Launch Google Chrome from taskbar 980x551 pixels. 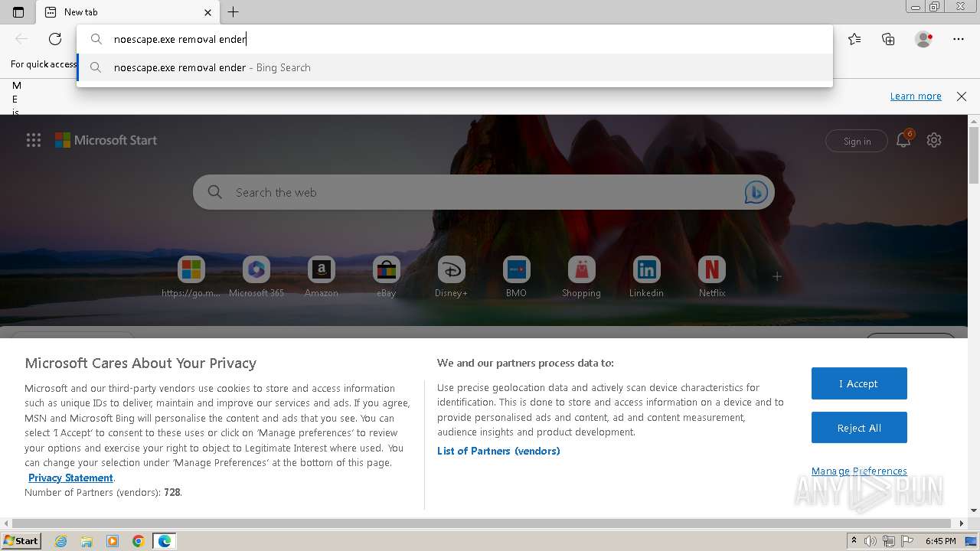pos(139,541)
